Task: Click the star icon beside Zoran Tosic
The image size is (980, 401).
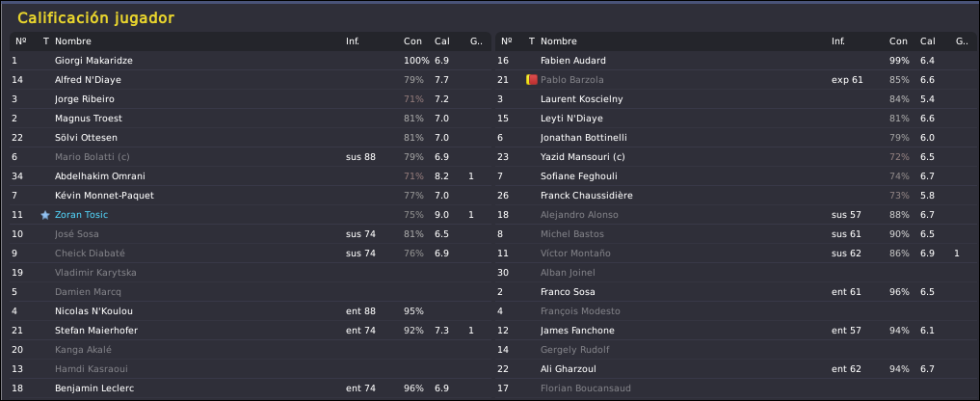Action: [45, 215]
